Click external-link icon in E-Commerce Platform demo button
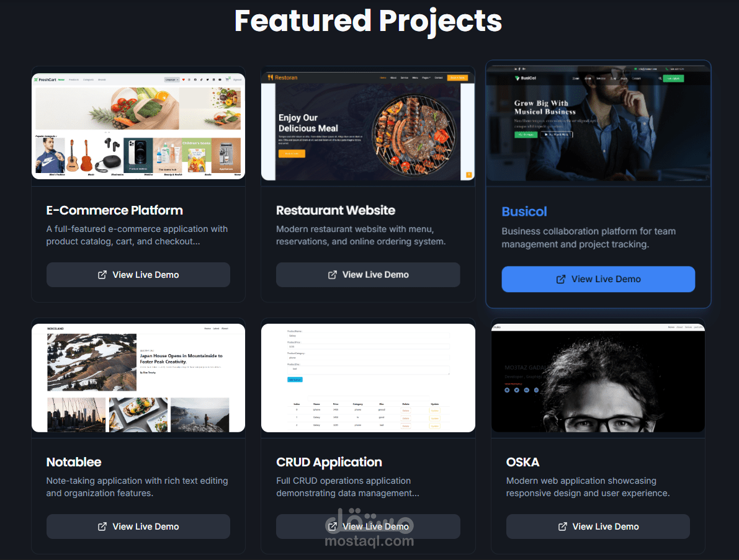 [102, 275]
